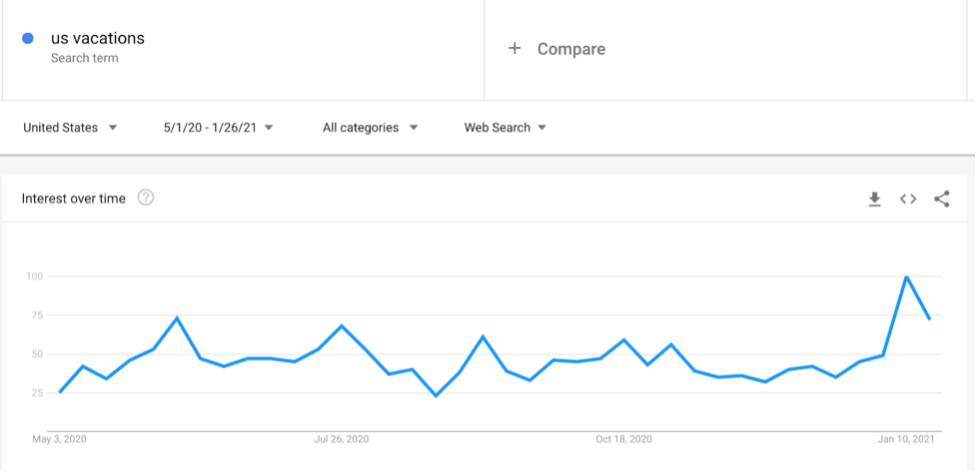Click the plus icon next to Compare
The image size is (979, 472).
click(x=514, y=48)
